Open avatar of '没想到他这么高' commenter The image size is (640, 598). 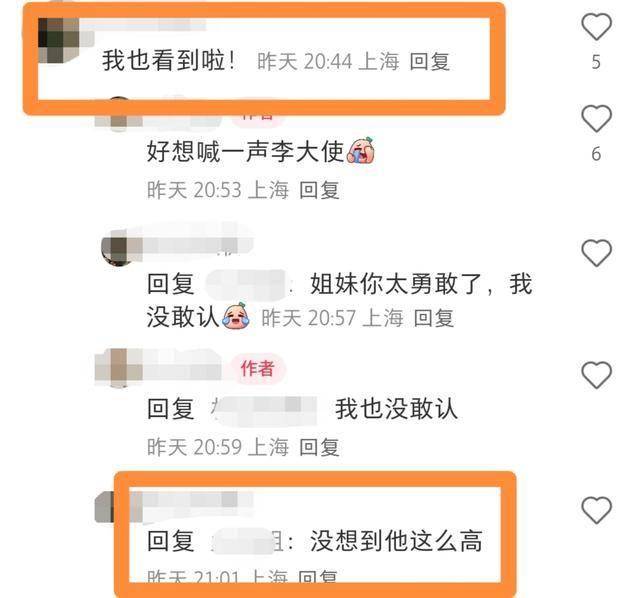(105, 507)
